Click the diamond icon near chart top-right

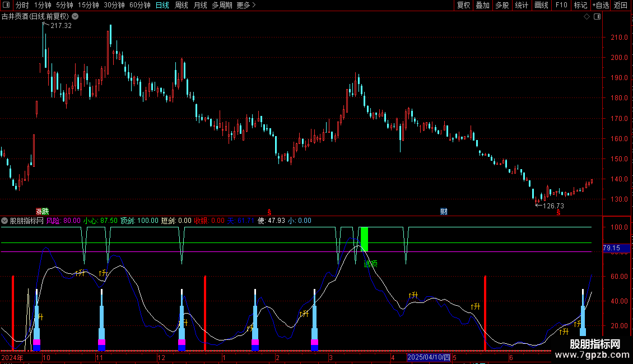[x=587, y=17]
